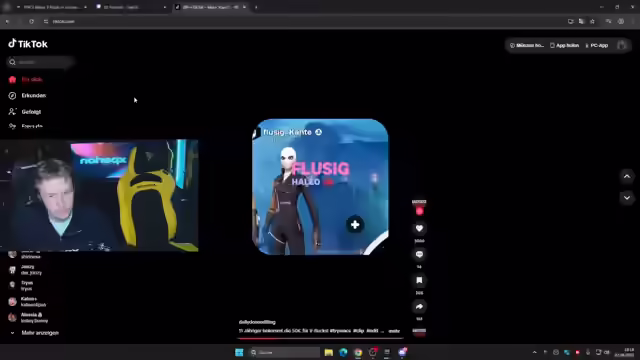640x360 pixels.
Task: Go to previous video with up chevron
Action: 627,176
